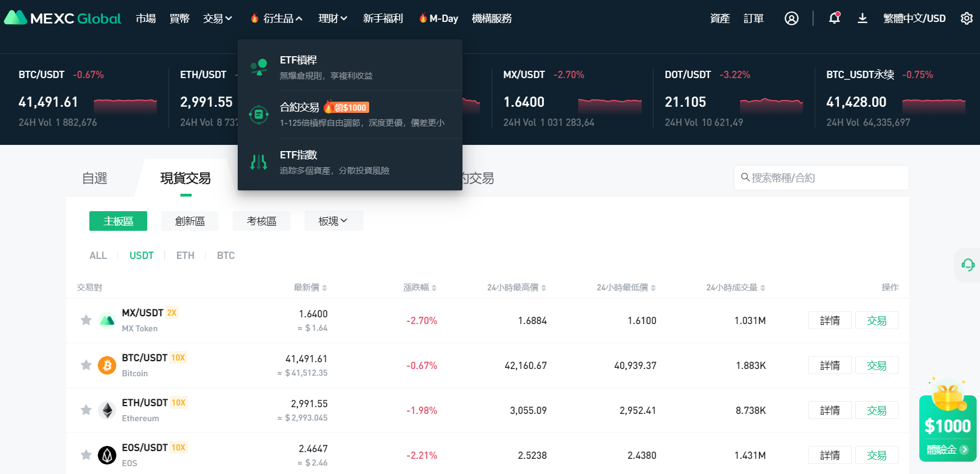Filter pairs by BTC quote
Image resolution: width=980 pixels, height=474 pixels.
point(226,256)
